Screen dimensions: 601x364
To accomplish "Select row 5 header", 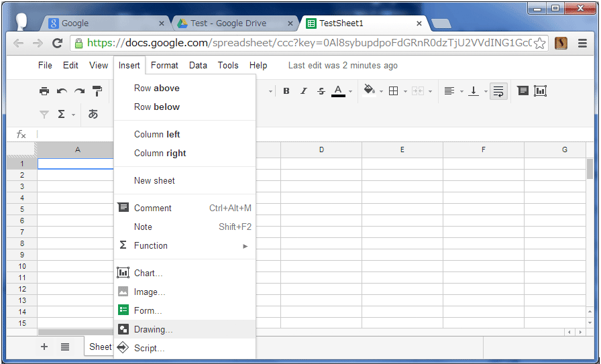I will (x=22, y=209).
